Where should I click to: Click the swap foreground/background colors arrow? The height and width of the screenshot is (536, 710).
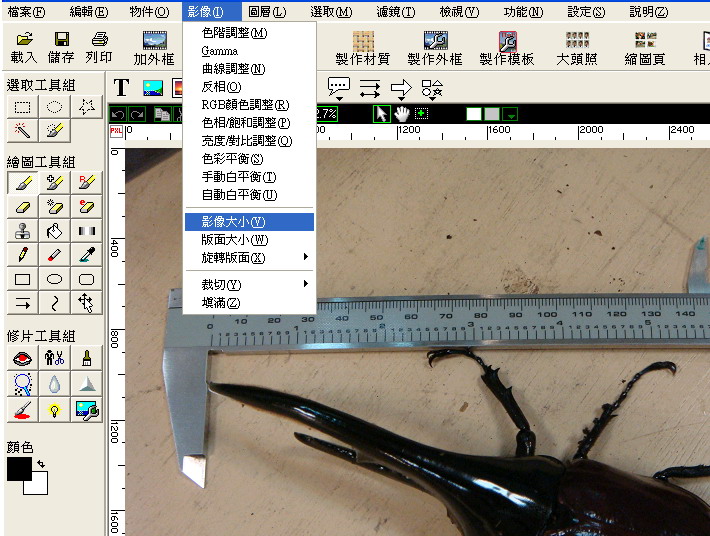41,465
